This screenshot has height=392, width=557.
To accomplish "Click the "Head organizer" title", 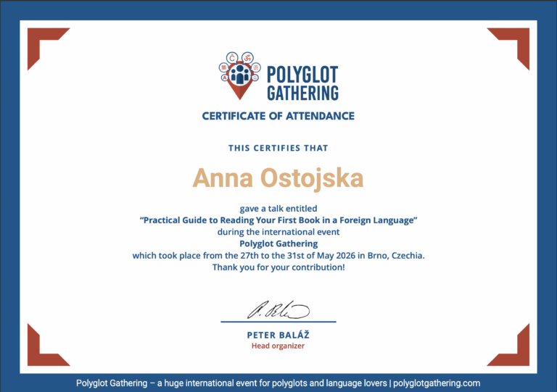I will pos(278,346).
